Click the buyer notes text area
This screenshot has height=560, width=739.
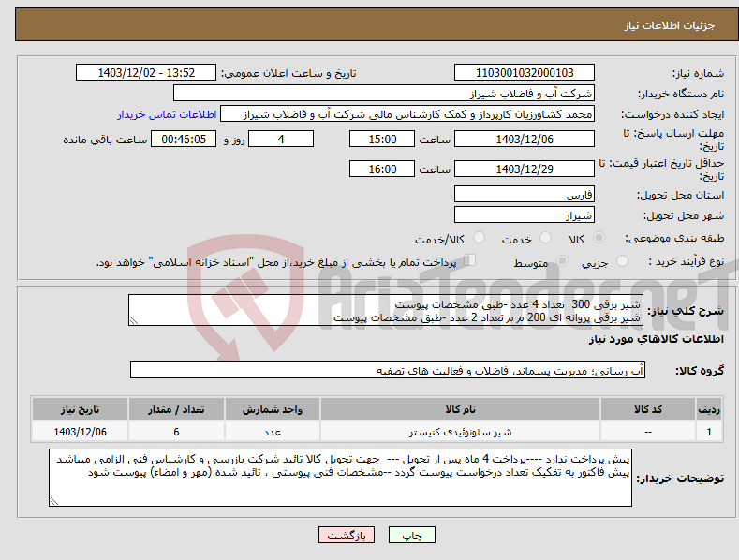pyautogui.click(x=340, y=478)
